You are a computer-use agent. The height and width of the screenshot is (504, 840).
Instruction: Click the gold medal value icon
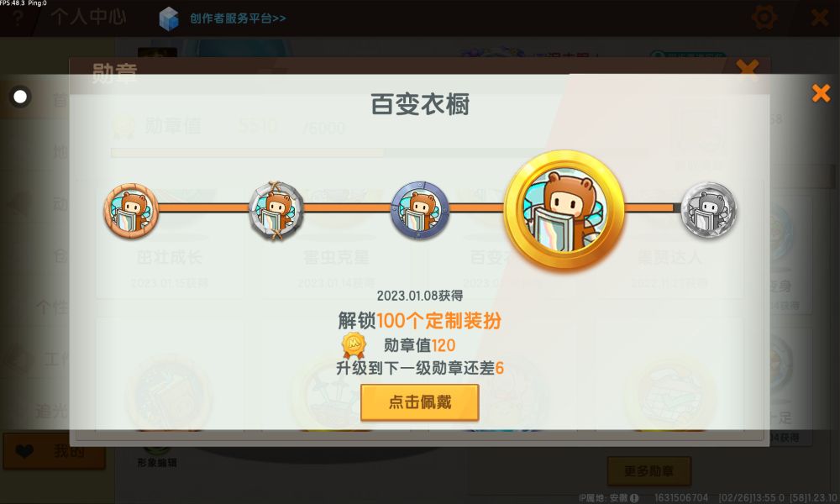tap(354, 345)
